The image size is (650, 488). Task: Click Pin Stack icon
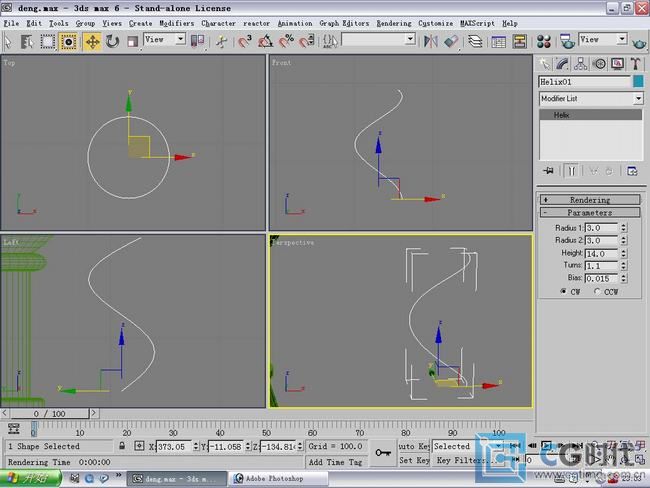548,171
